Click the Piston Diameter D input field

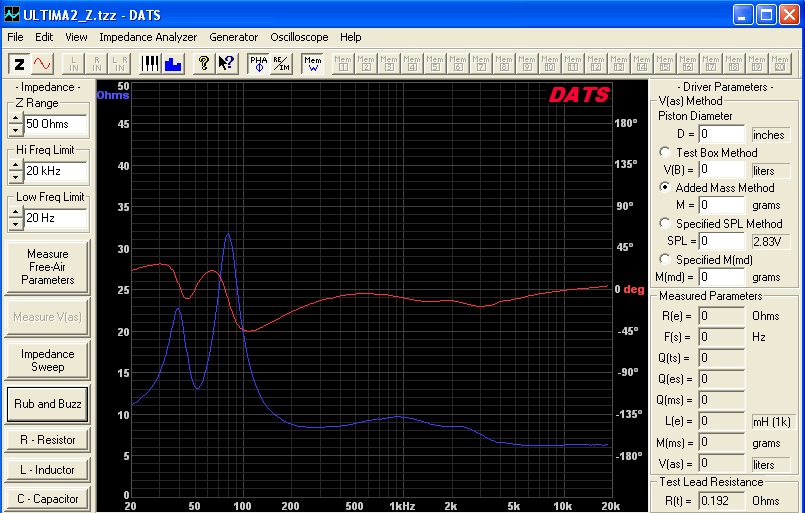[x=721, y=135]
